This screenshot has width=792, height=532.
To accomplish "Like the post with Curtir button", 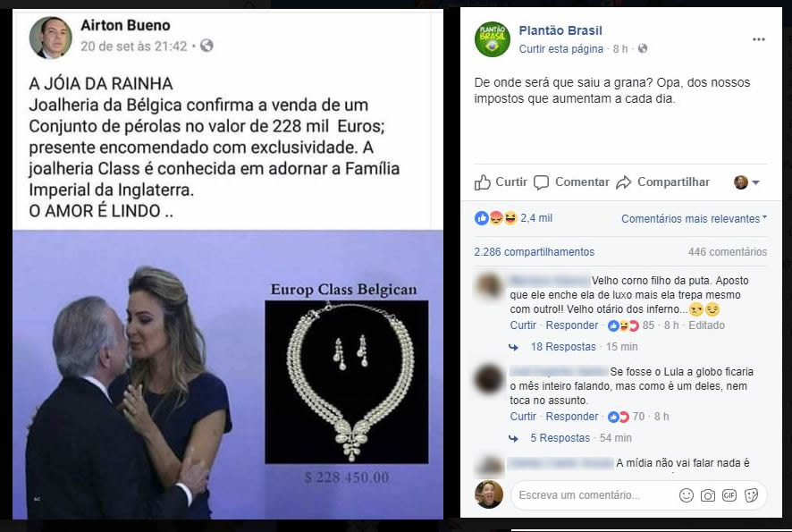I will 501,182.
